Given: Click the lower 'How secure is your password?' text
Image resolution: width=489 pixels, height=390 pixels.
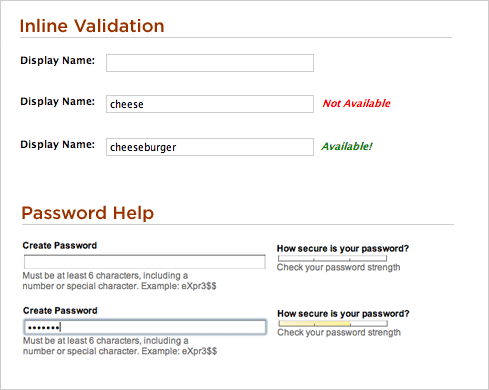Looking at the screenshot, I should click(x=343, y=314).
